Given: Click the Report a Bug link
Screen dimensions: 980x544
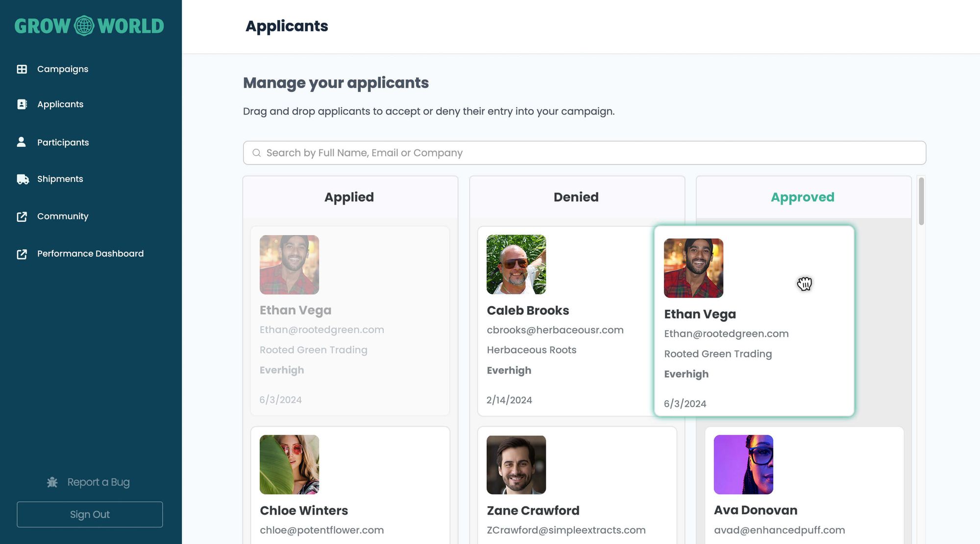Looking at the screenshot, I should (x=98, y=482).
